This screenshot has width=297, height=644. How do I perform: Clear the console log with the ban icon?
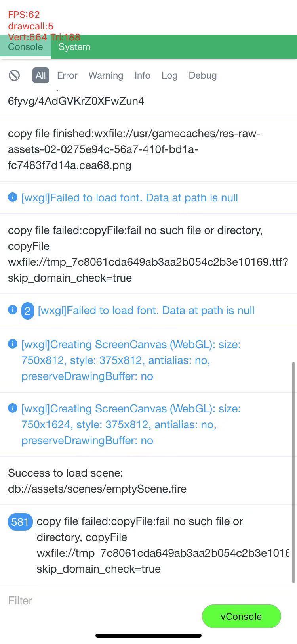point(14,75)
